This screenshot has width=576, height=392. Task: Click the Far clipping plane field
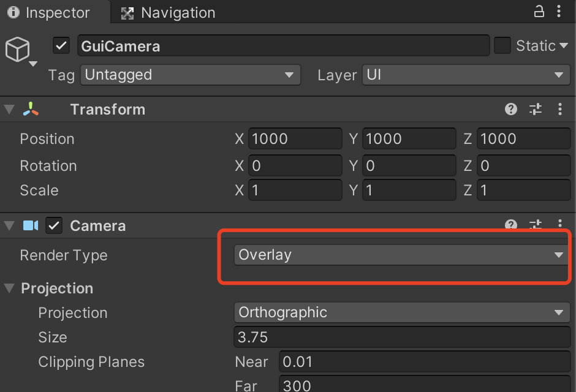pos(425,384)
